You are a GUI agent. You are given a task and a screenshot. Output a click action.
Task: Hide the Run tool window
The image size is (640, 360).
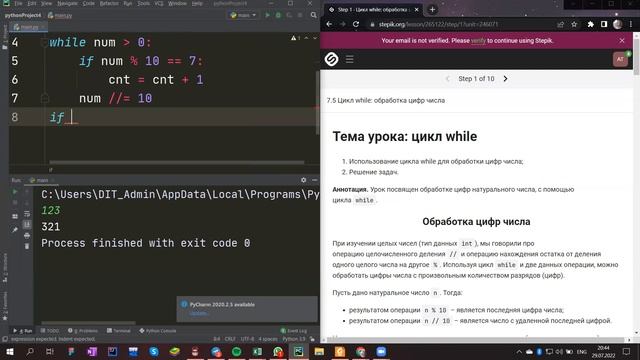314,180
